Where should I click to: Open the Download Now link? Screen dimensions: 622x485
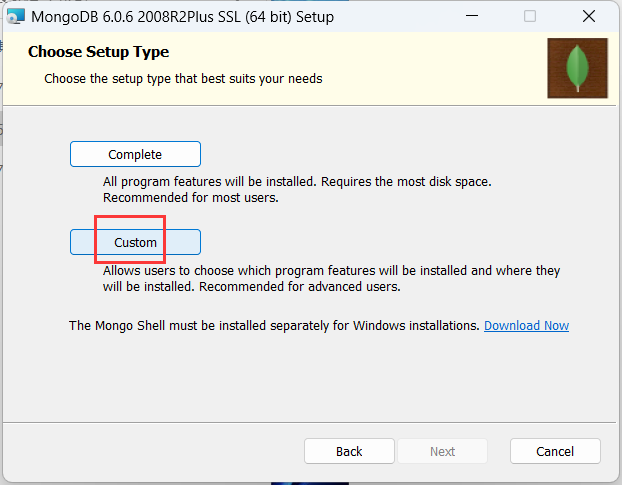(x=526, y=326)
